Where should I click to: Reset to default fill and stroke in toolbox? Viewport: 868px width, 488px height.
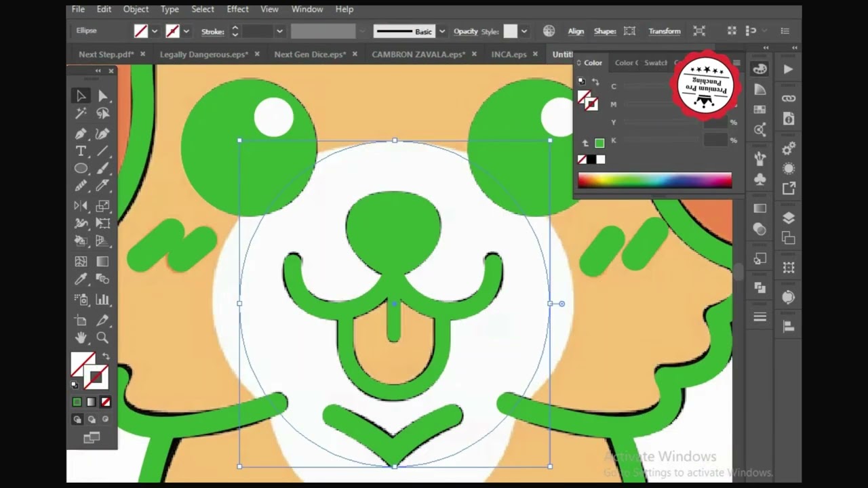(x=75, y=385)
